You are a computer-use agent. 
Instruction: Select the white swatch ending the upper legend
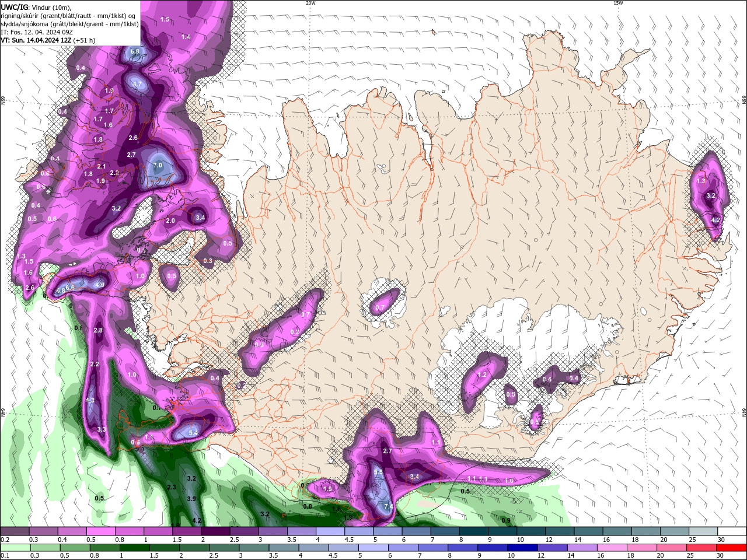pyautogui.click(x=732, y=531)
